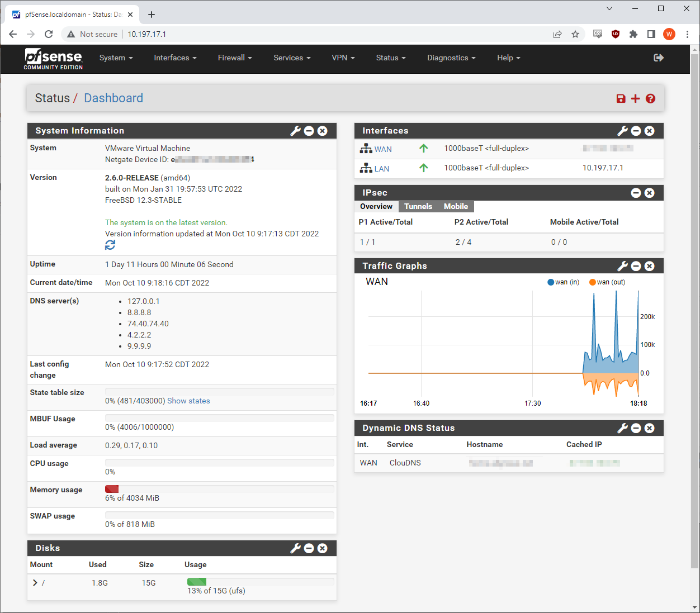Viewport: 700px width, 613px height.
Task: Open the Interfaces dropdown menu
Action: tap(175, 58)
